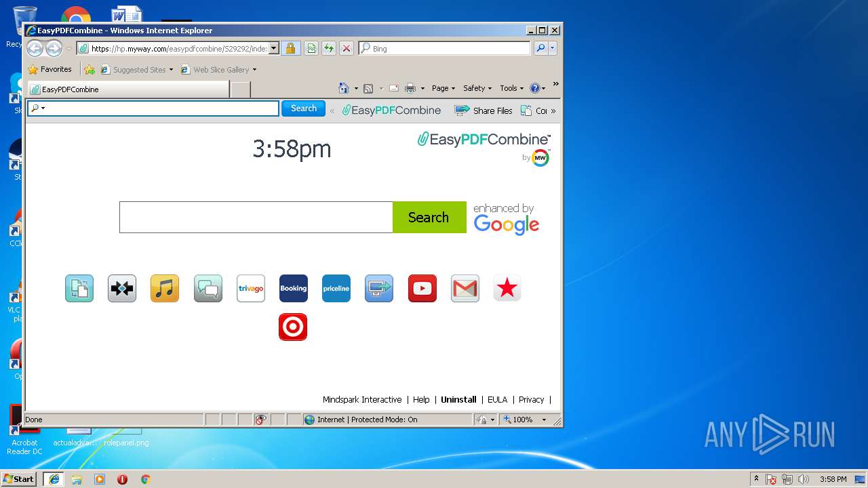Go back with the Back arrow

click(x=35, y=48)
